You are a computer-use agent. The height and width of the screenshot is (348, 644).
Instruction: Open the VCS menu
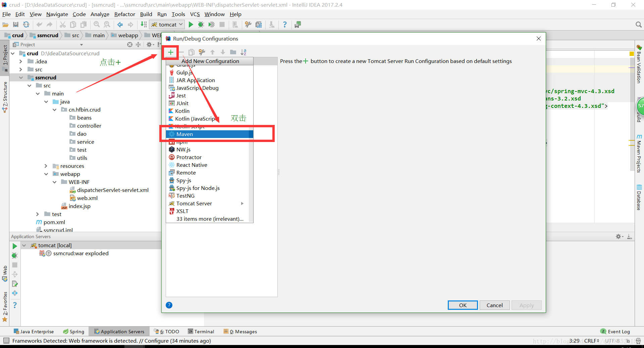(195, 14)
